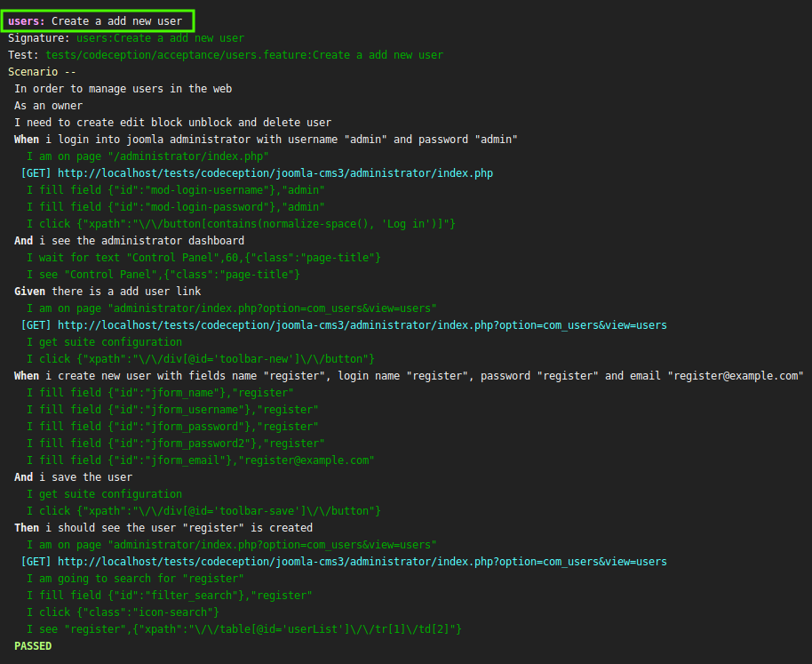Screen dimensions: 812x664
Task: Select the icon-search class click line
Action: 123,612
